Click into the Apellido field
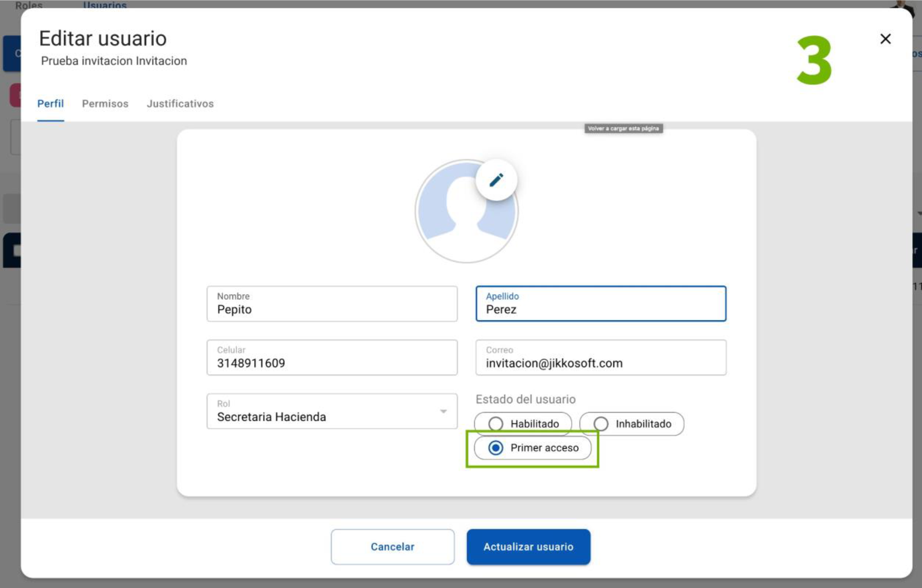Viewport: 922px width, 588px height. [601, 304]
